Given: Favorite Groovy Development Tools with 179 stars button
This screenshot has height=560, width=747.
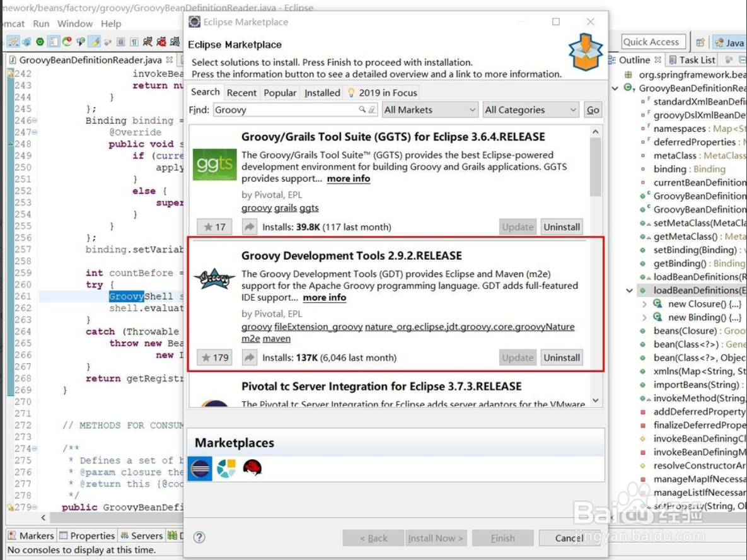Looking at the screenshot, I should [x=214, y=358].
